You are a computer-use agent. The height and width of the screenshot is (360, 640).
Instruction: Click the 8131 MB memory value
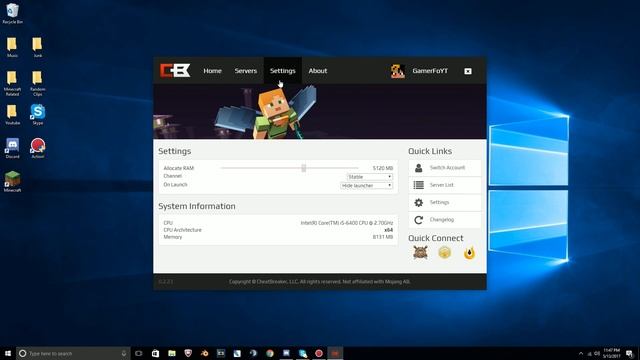tap(383, 237)
